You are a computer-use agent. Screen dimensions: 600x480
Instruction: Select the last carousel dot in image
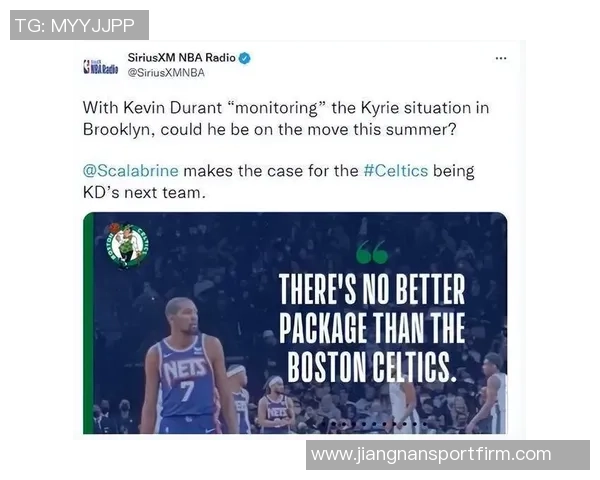point(424,424)
